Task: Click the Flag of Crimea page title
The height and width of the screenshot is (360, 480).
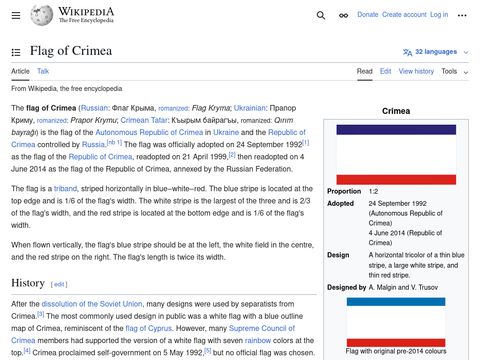Action: point(71,51)
